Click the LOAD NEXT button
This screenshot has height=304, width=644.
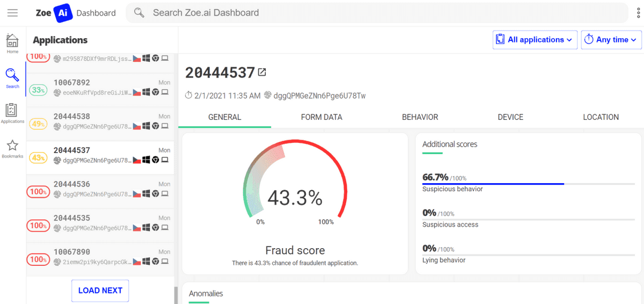pyautogui.click(x=100, y=291)
